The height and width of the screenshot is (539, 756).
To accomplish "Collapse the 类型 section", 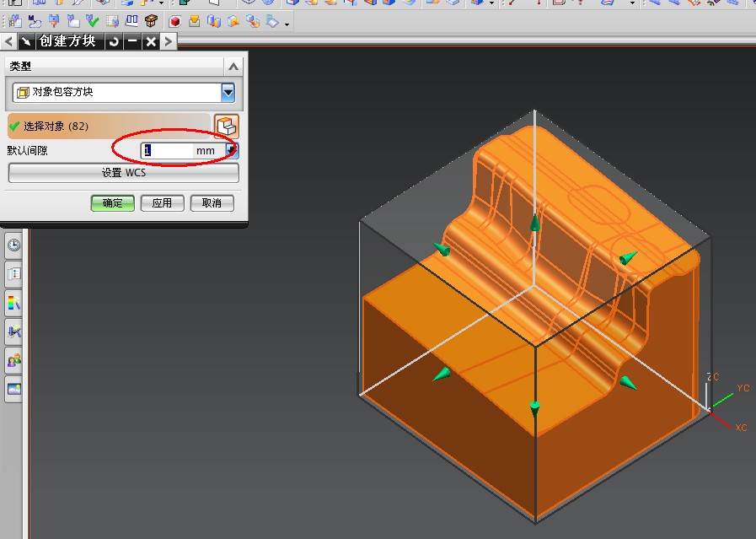I will [233, 66].
